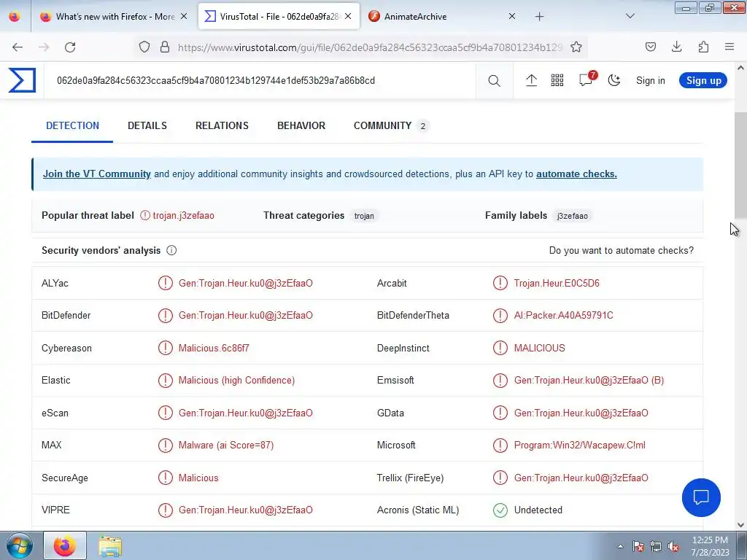This screenshot has height=560, width=747.
Task: Close the What's new with Firefox tab
Action: point(184,17)
